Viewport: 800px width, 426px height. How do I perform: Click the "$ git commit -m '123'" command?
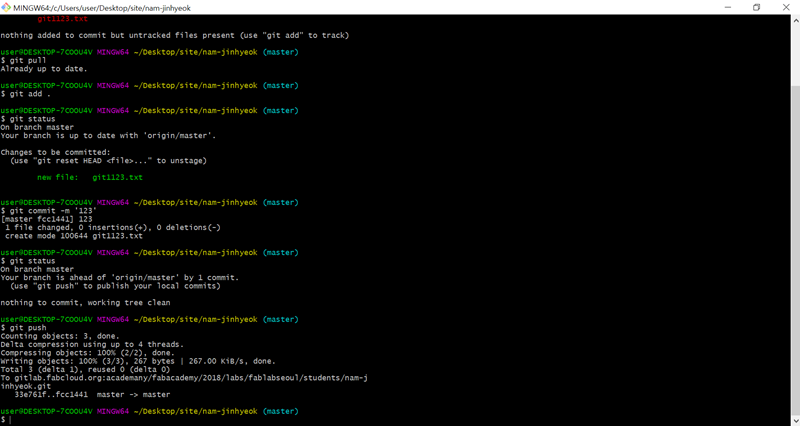48,211
